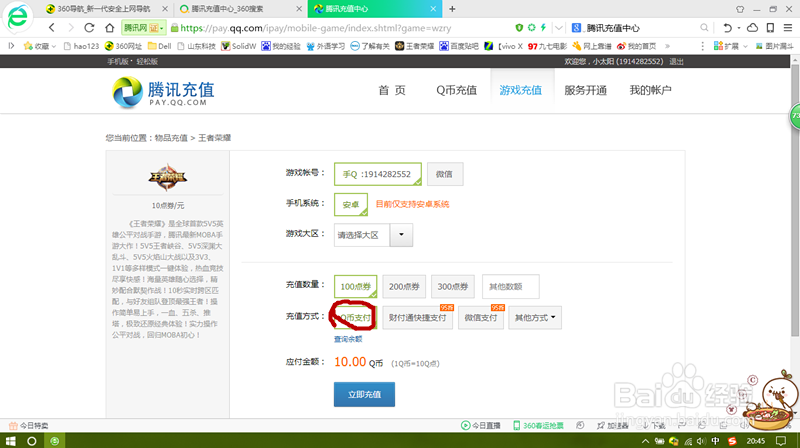The image size is (800, 448).
Task: Select the 手Q account option
Action: [378, 174]
